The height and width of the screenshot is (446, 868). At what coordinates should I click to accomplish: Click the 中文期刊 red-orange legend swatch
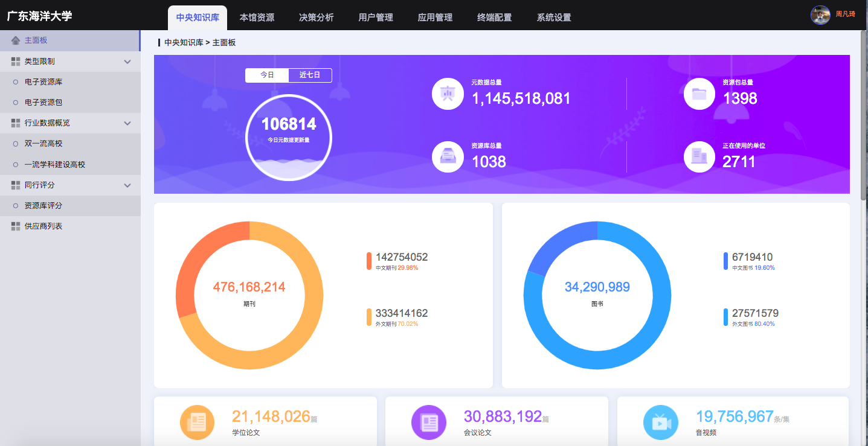tap(369, 261)
